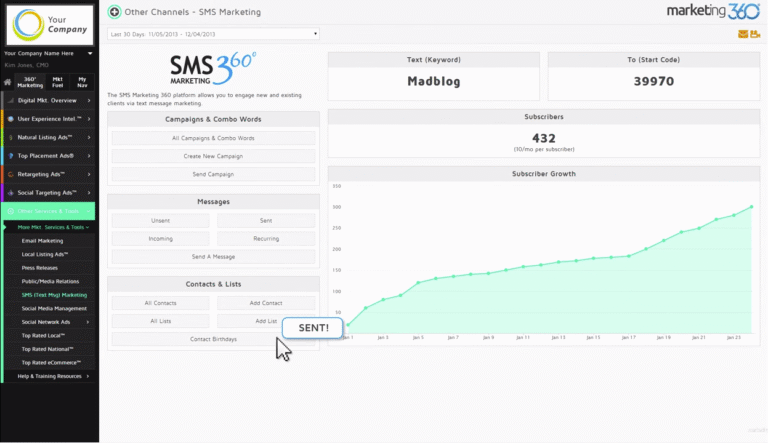Select SMS (Text Msg) Marketing menu item
Image resolution: width=768 pixels, height=443 pixels.
[x=54, y=295]
